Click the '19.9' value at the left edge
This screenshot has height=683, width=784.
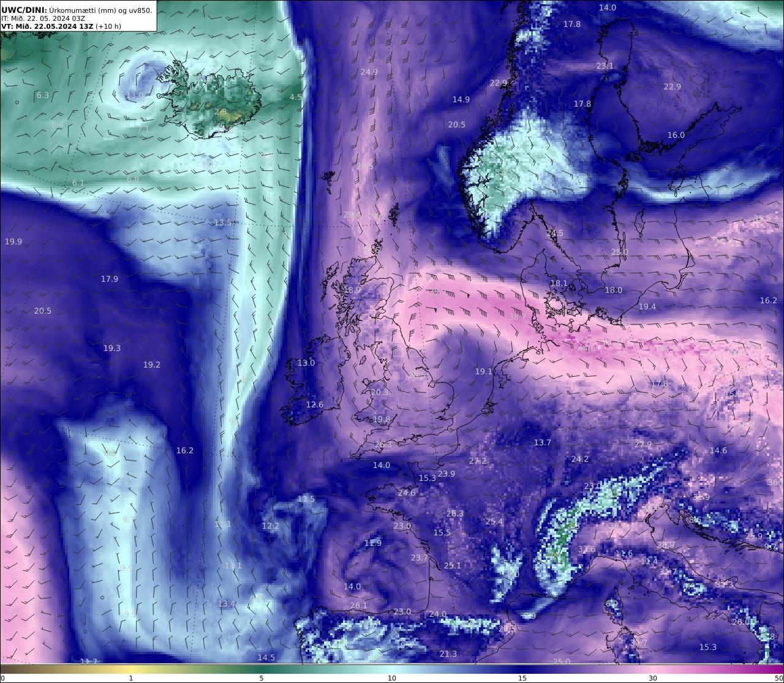(x=13, y=241)
